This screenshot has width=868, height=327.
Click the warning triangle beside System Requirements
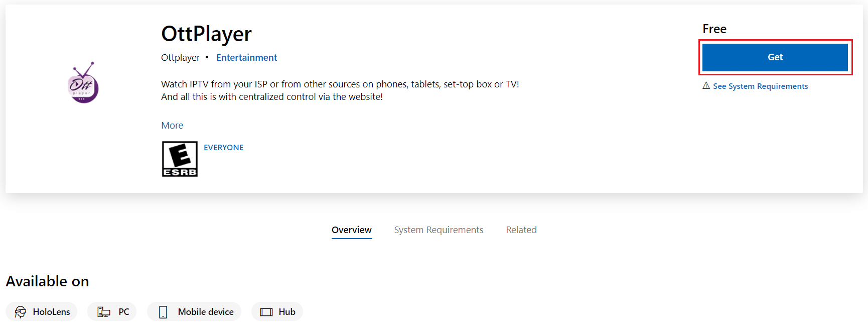(x=707, y=86)
